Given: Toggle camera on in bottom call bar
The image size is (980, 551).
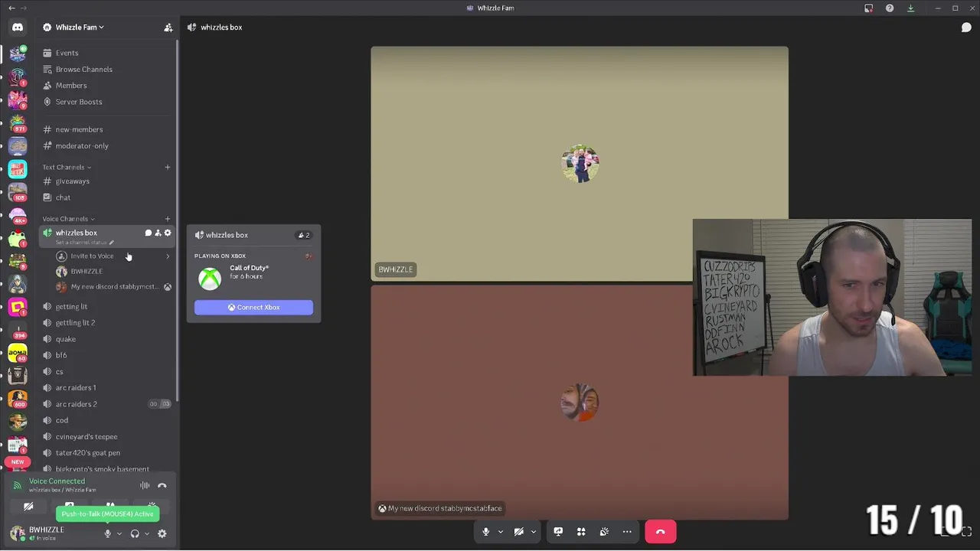Looking at the screenshot, I should (518, 532).
